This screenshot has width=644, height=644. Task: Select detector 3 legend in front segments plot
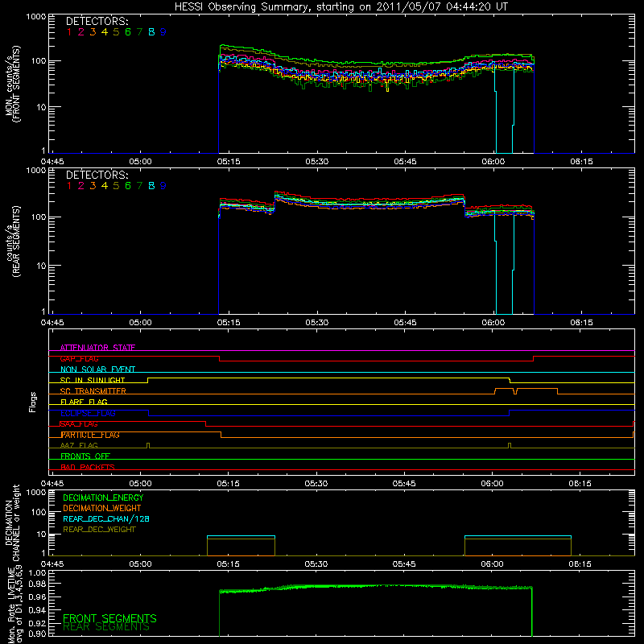click(x=93, y=32)
